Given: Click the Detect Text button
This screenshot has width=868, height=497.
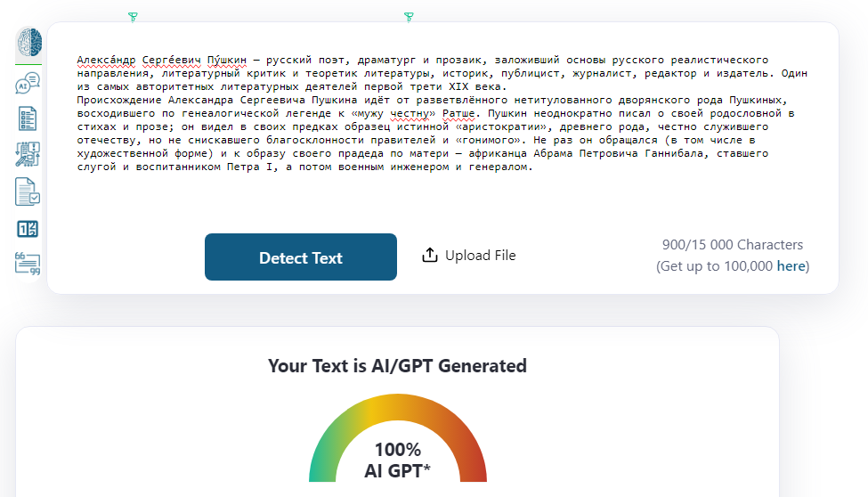Looking at the screenshot, I should (x=301, y=257).
